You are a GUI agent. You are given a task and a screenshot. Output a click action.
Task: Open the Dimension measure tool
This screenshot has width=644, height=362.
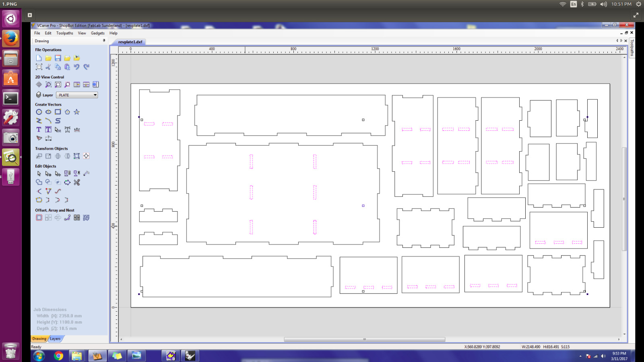pos(48,138)
